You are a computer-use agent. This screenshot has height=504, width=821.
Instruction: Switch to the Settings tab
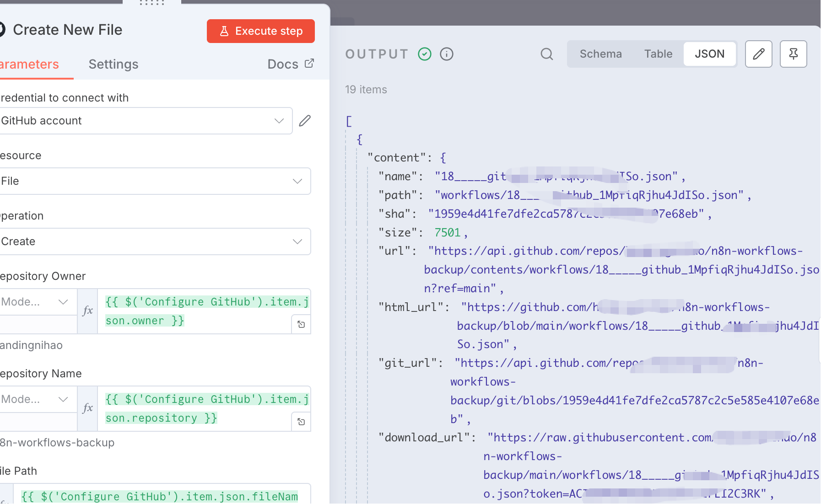coord(113,64)
